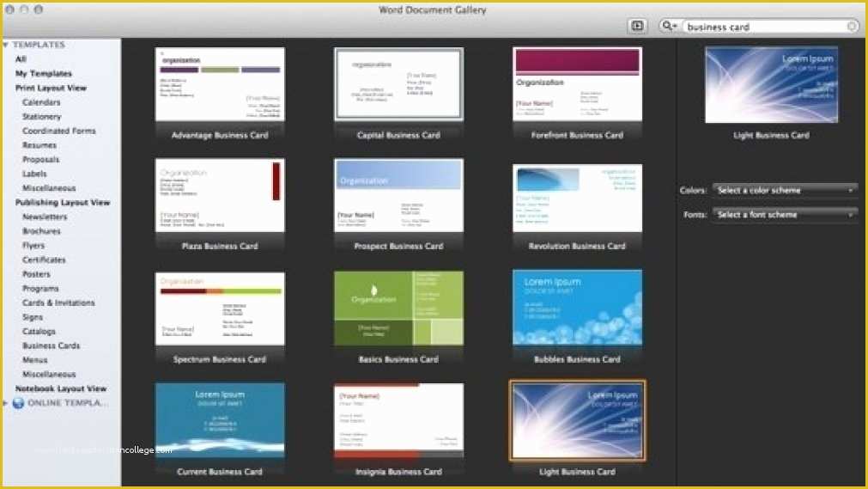Select Print Layout View category

(51, 89)
